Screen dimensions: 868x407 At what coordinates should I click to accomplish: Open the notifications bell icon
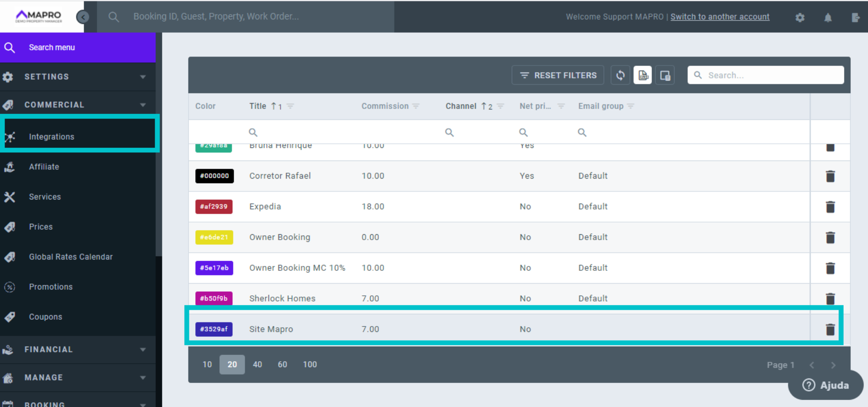(828, 17)
